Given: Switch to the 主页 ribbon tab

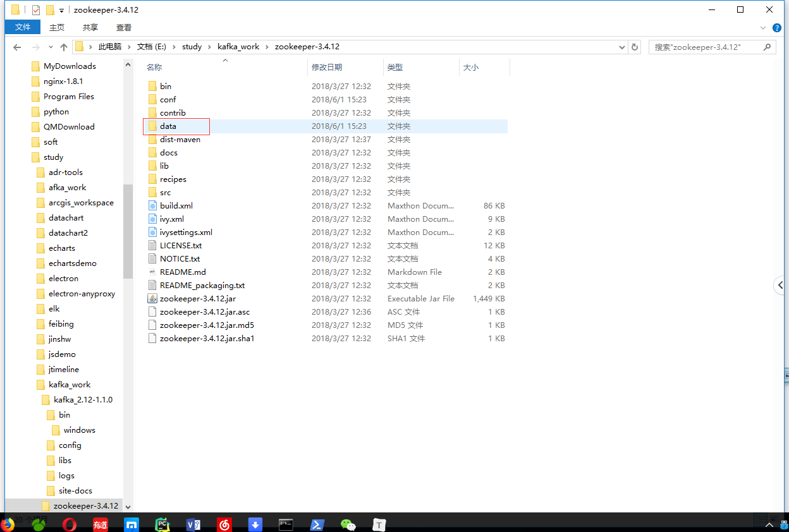Looking at the screenshot, I should pyautogui.click(x=57, y=27).
